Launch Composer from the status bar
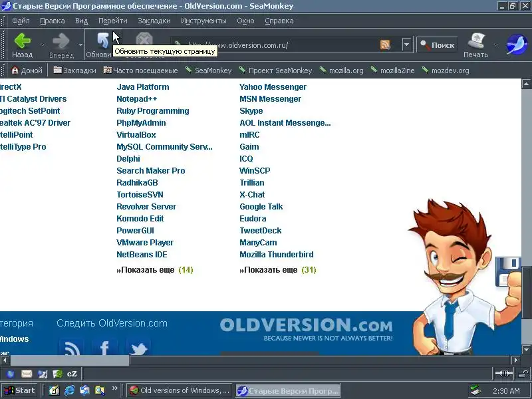This screenshot has height=399, width=532. point(43,374)
